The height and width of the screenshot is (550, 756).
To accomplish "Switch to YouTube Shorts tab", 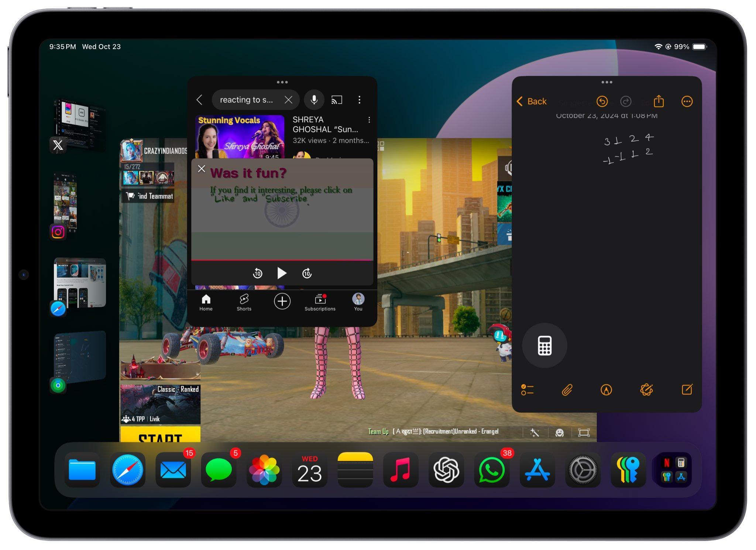I will pyautogui.click(x=244, y=303).
